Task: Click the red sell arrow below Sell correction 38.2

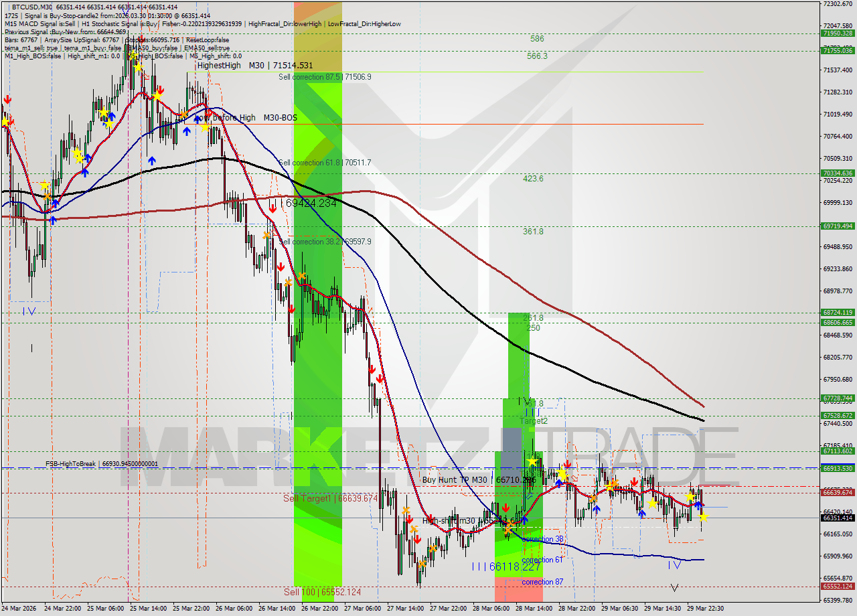Action: (281, 267)
